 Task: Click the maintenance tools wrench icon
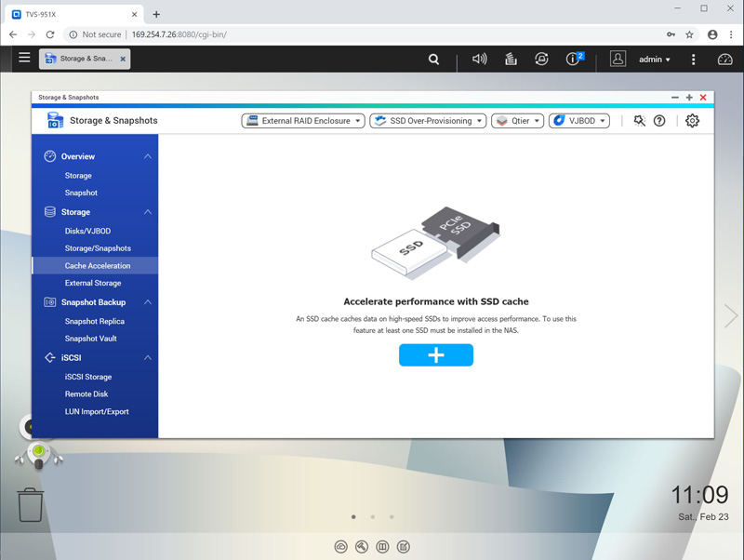(639, 121)
